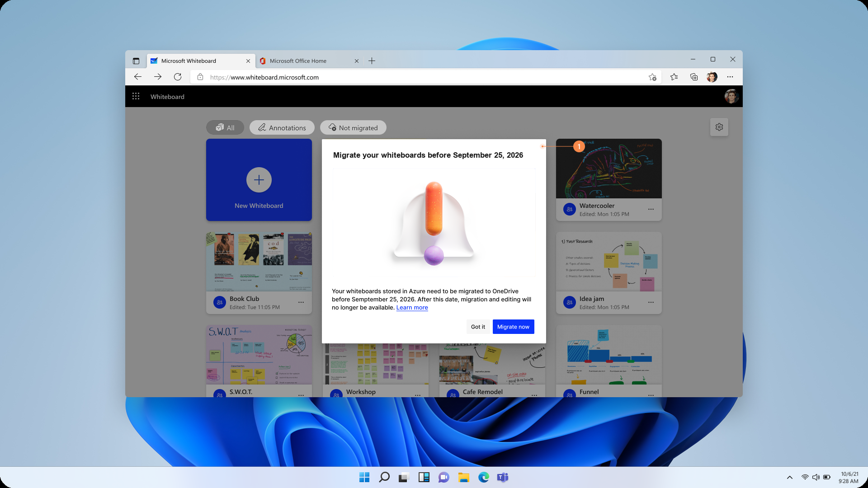
Task: Click the browser address bar
Action: pos(425,77)
